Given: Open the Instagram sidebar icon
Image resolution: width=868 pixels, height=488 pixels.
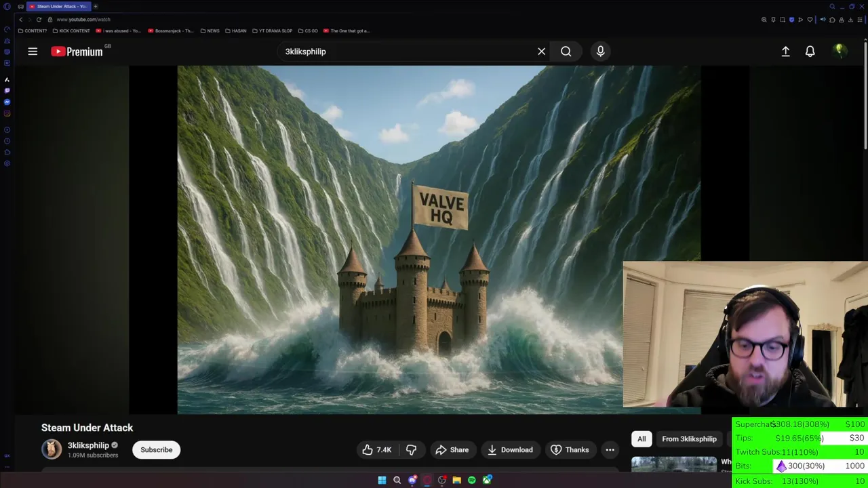Looking at the screenshot, I should pos(7,113).
